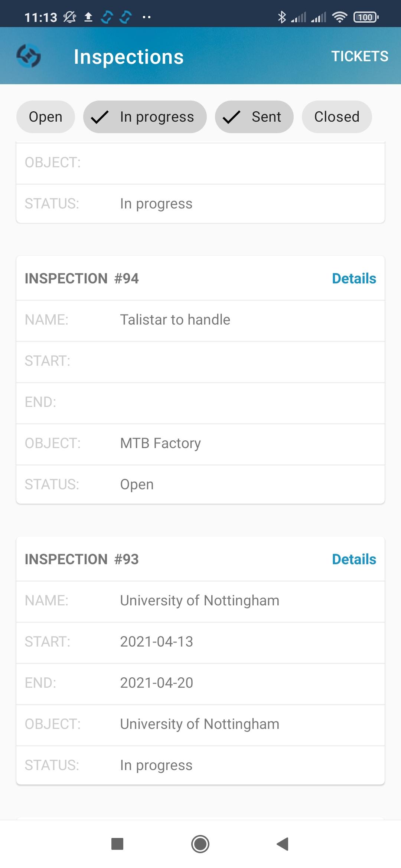
Task: Tap the app logo icon in header
Action: point(29,56)
